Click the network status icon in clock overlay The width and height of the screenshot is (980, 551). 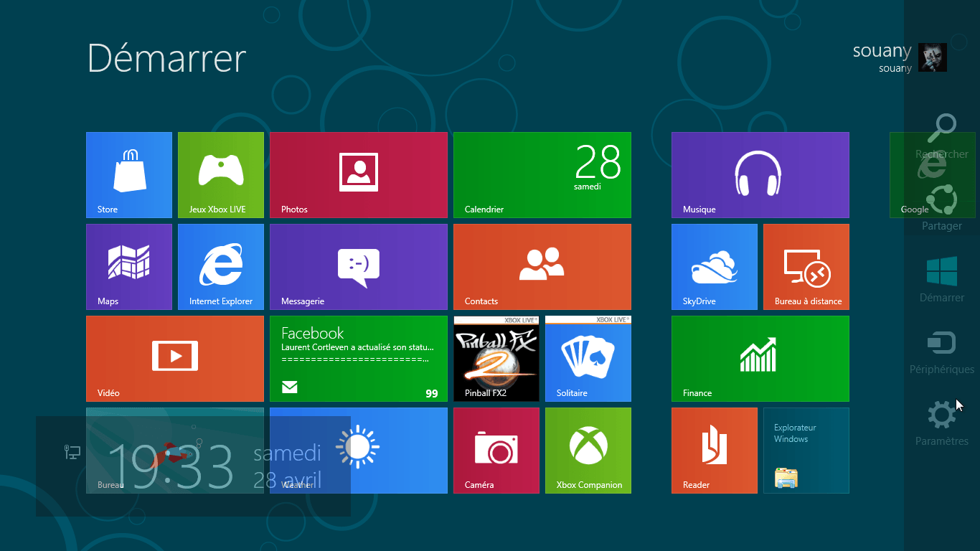[72, 452]
